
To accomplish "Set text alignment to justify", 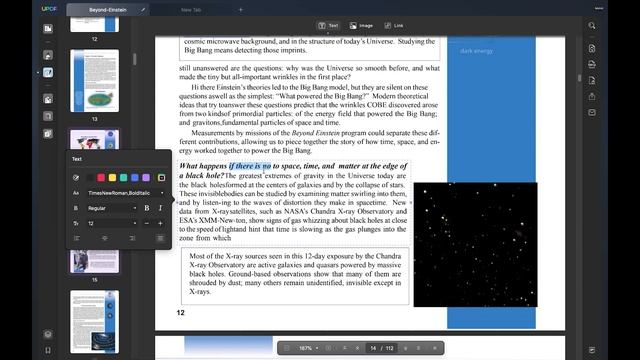I will [160, 238].
